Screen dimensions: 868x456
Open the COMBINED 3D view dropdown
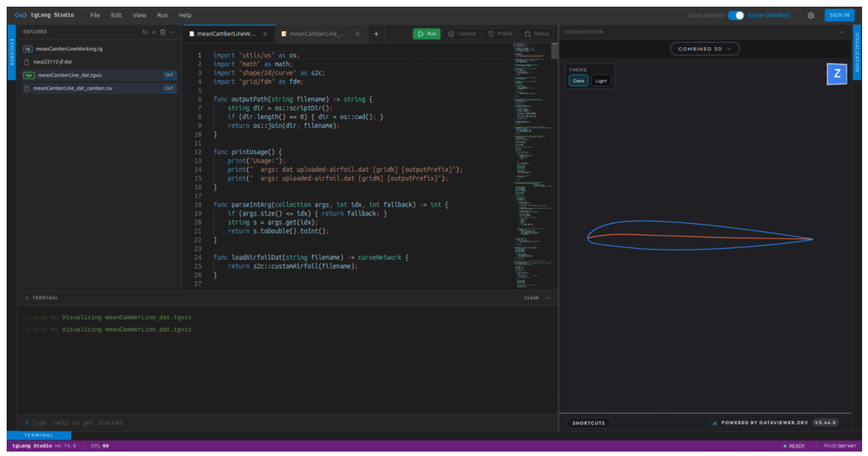coord(704,49)
